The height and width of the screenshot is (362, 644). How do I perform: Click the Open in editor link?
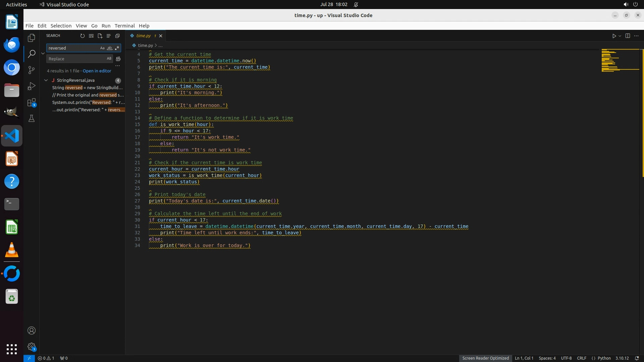tap(97, 71)
